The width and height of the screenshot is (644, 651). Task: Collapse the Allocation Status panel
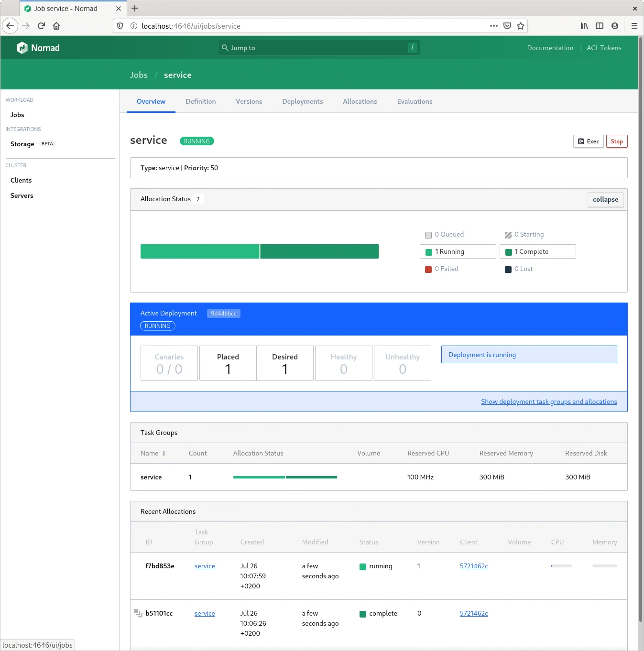[605, 199]
